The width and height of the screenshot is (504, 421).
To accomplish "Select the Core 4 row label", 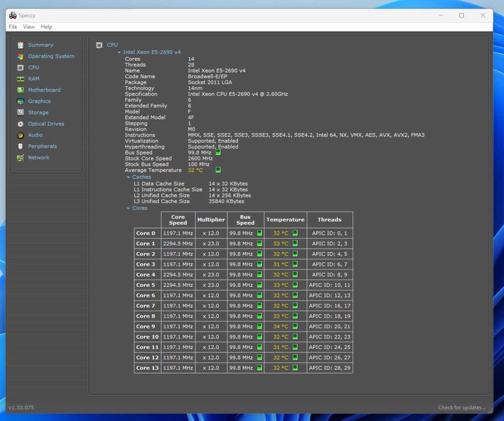I will (x=145, y=274).
